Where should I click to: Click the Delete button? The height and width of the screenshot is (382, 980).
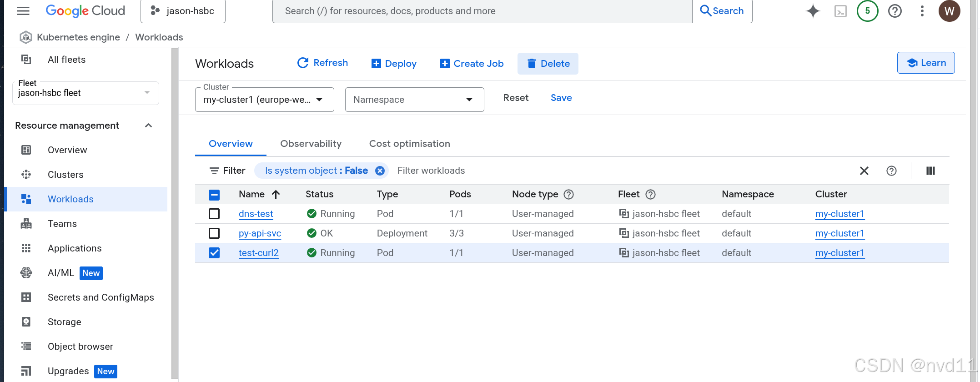pyautogui.click(x=548, y=64)
